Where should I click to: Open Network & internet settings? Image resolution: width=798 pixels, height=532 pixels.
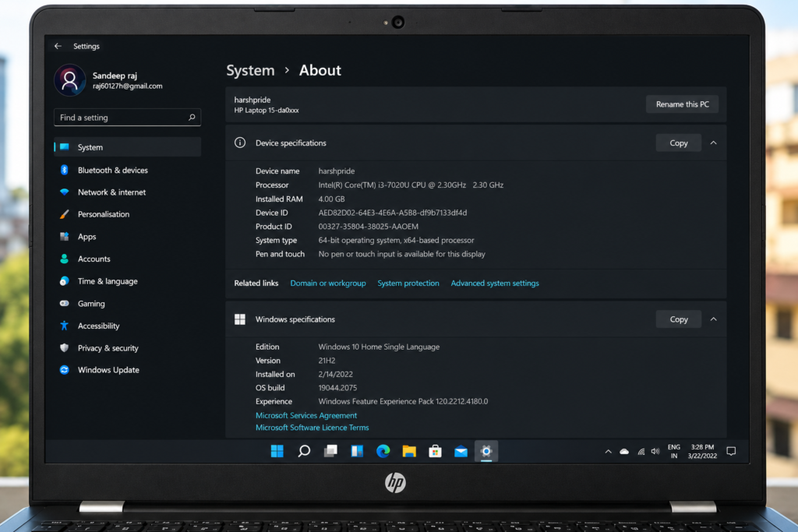(x=127, y=192)
